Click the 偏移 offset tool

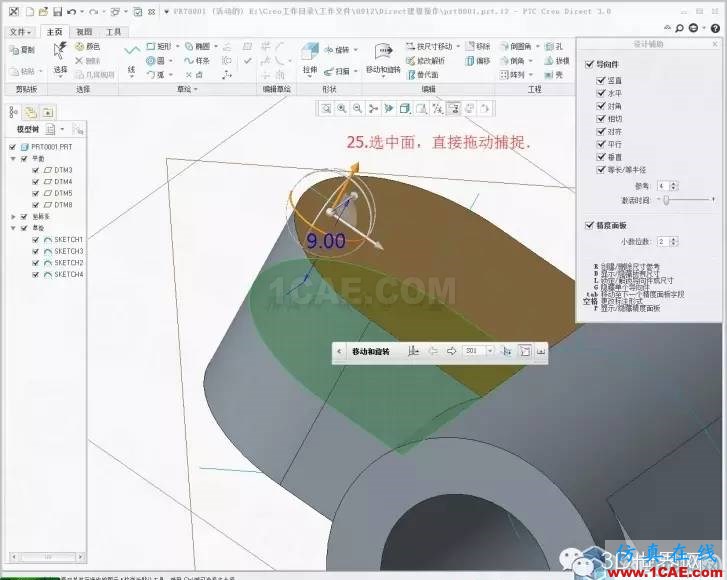(478, 61)
